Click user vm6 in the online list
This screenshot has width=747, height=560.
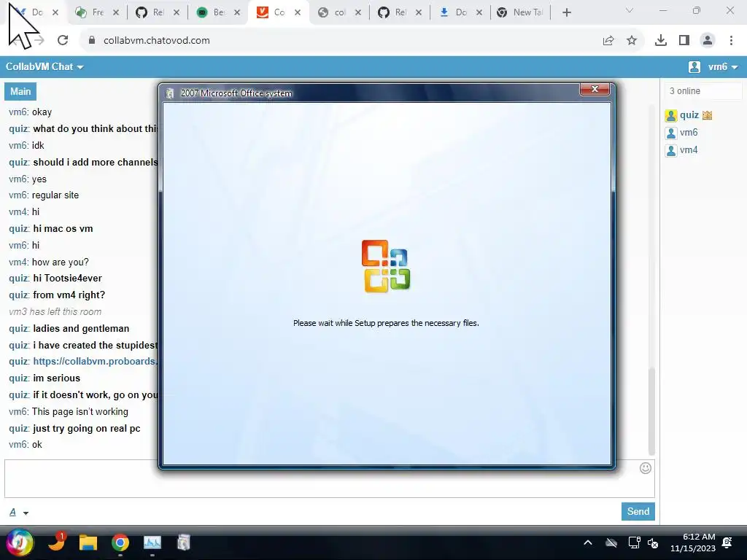pos(689,133)
